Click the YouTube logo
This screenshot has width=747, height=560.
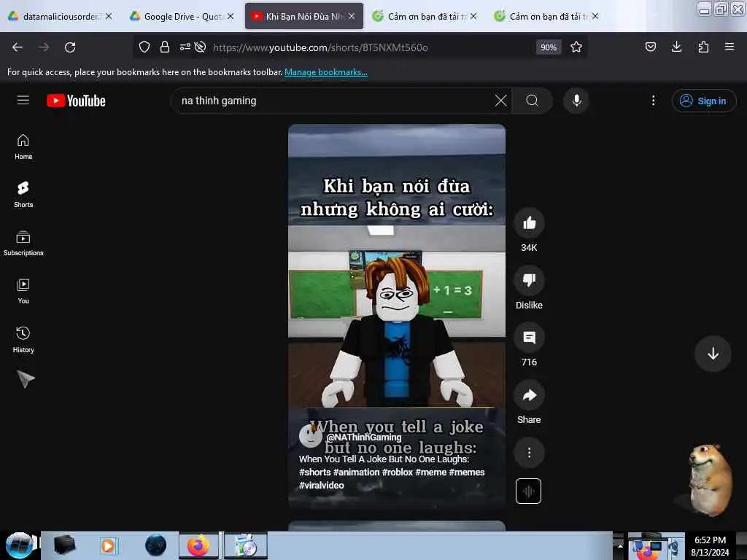[x=76, y=101]
